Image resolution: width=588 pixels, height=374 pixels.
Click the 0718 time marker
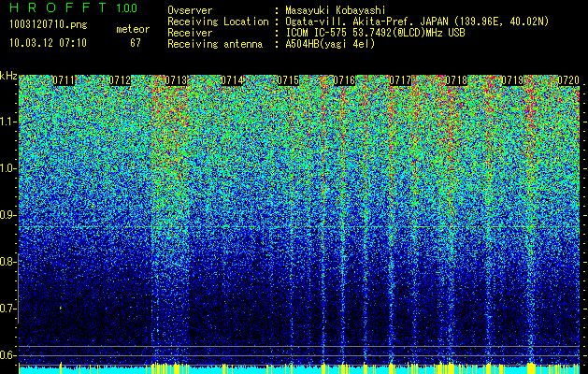pos(456,80)
